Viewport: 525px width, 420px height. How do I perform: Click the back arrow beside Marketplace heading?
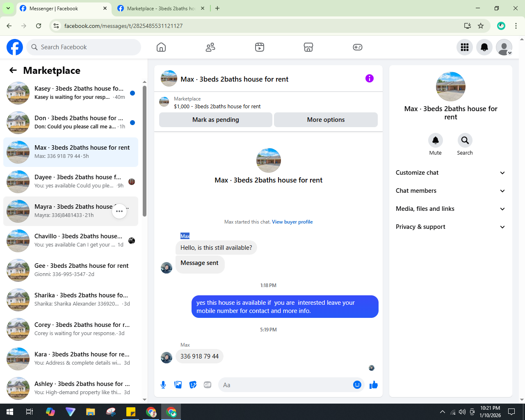pos(13,70)
